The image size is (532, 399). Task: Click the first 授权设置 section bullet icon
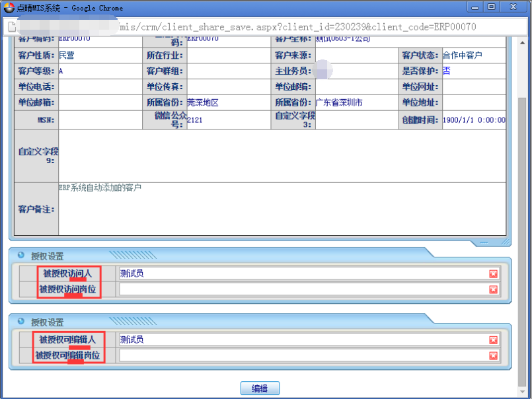(x=21, y=256)
